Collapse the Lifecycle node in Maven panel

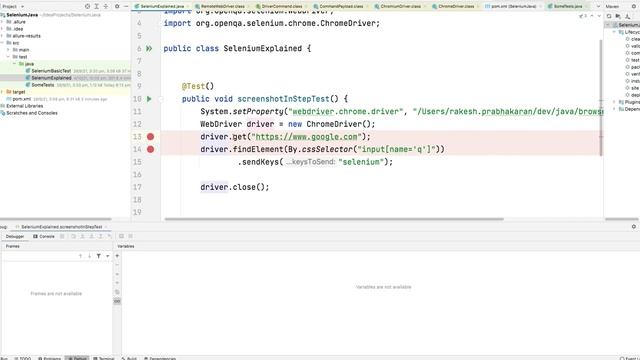614,32
